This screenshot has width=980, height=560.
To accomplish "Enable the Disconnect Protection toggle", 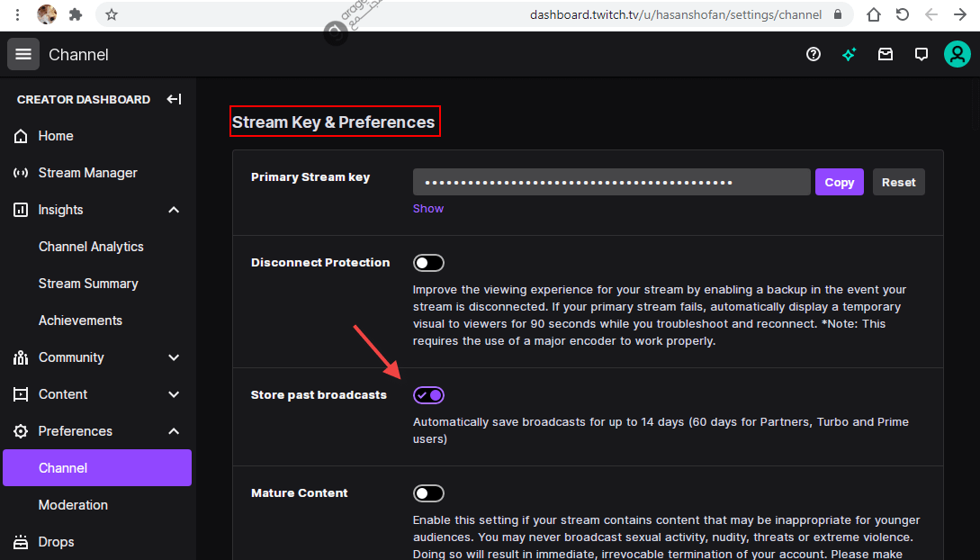I will tap(428, 263).
